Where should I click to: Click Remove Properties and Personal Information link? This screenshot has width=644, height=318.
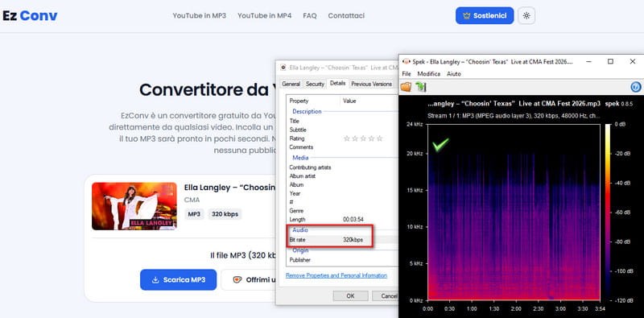(336, 275)
